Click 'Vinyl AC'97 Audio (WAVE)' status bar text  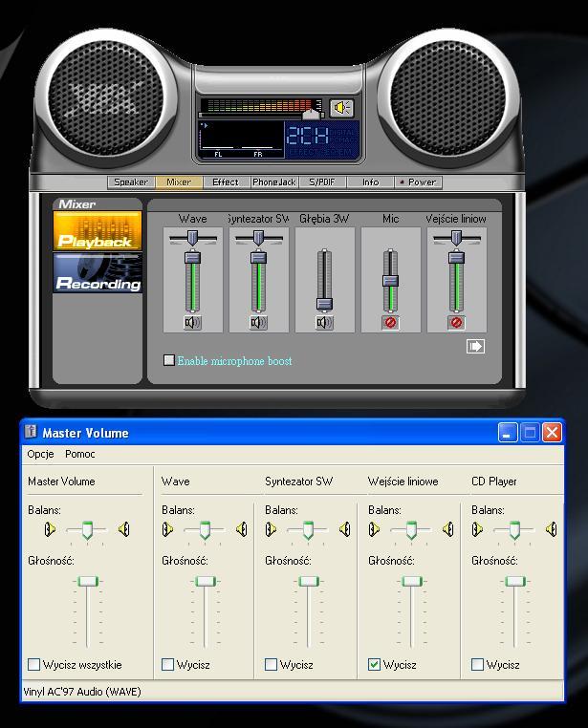coord(82,692)
